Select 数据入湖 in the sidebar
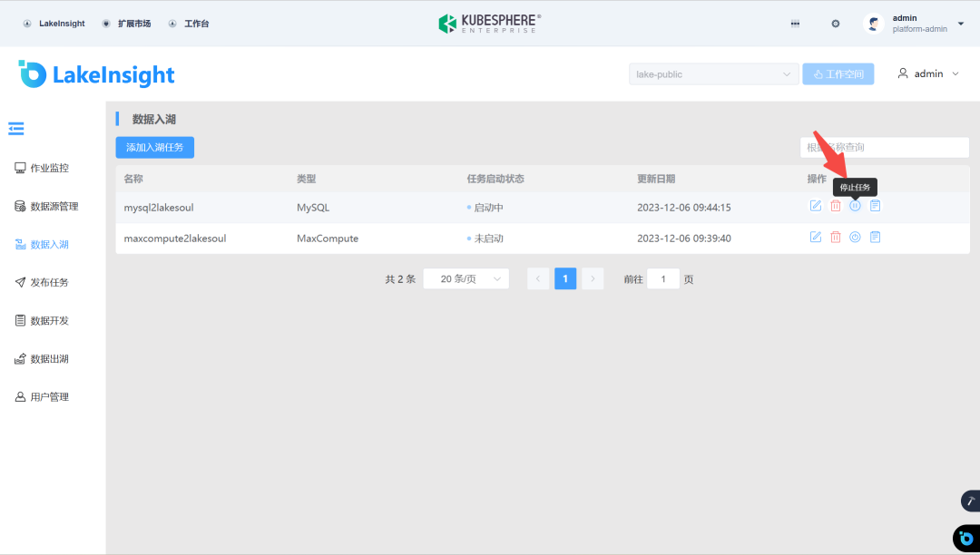 coord(42,244)
